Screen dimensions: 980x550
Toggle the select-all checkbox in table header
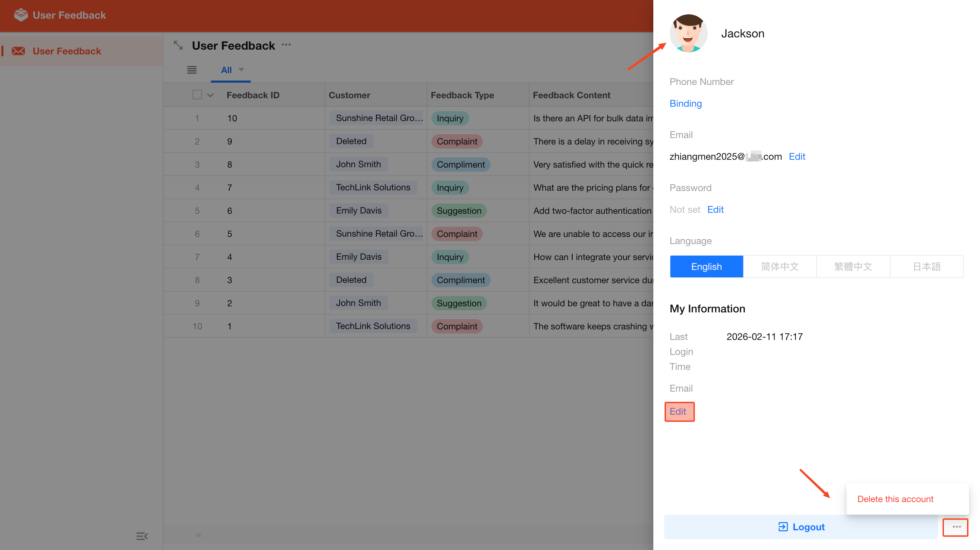point(197,94)
